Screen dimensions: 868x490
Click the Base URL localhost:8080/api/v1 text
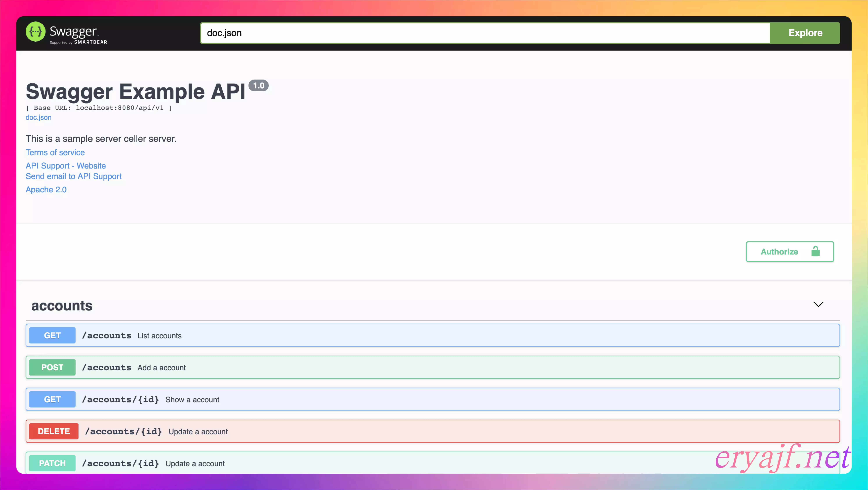tap(99, 108)
